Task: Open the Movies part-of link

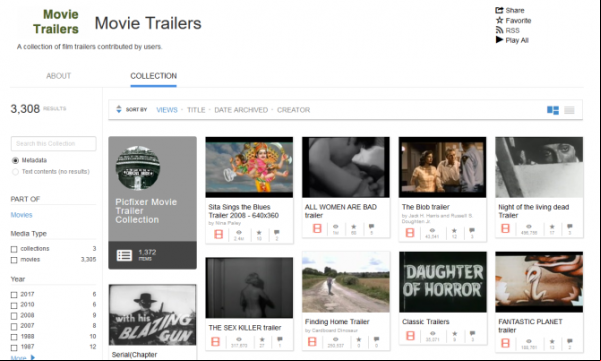Action: click(21, 215)
